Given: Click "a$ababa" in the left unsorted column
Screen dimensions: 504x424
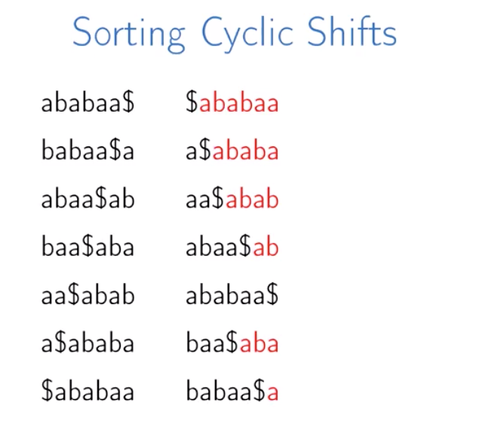Looking at the screenshot, I should [x=88, y=344].
